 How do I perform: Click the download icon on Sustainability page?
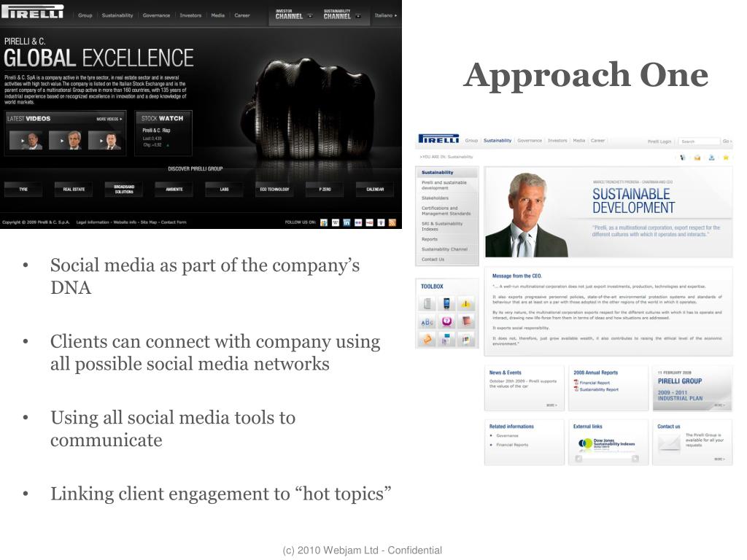point(711,157)
